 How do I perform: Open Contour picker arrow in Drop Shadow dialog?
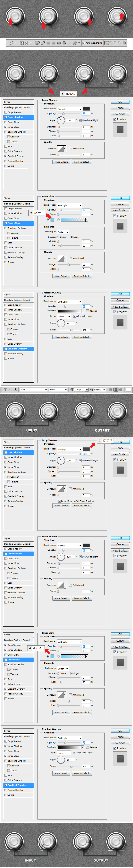[65, 489]
